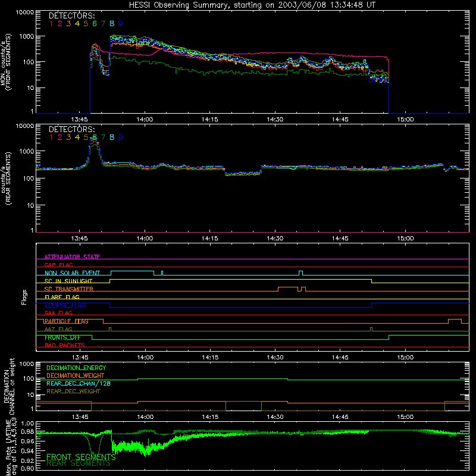Click 13:45 tick on front segments plot
476x476 pixels.
[x=79, y=120]
